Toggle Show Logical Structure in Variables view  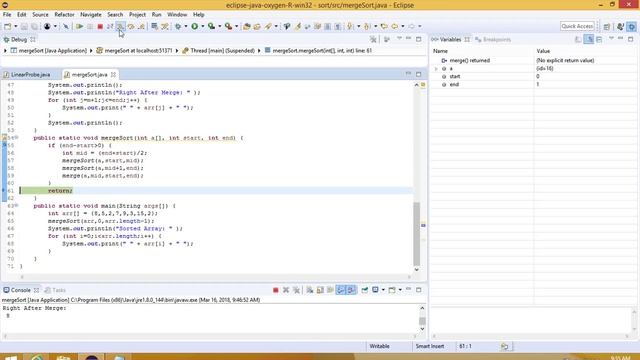coord(589,40)
